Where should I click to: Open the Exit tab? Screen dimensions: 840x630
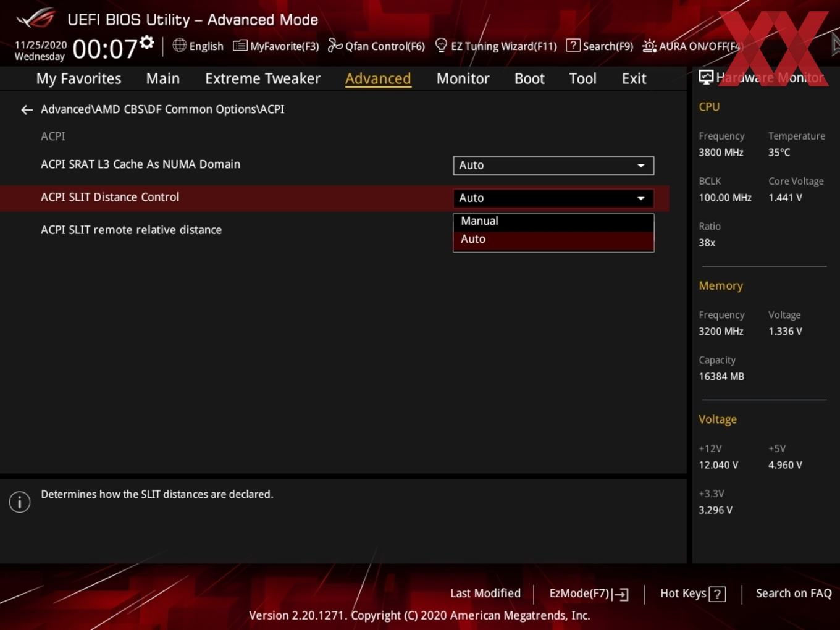[x=634, y=78]
